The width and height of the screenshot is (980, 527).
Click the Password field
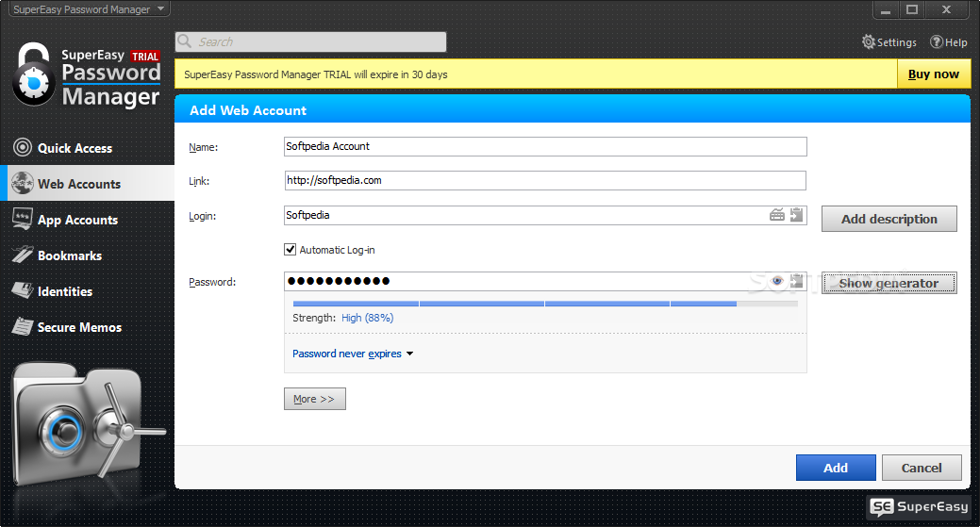pos(545,281)
